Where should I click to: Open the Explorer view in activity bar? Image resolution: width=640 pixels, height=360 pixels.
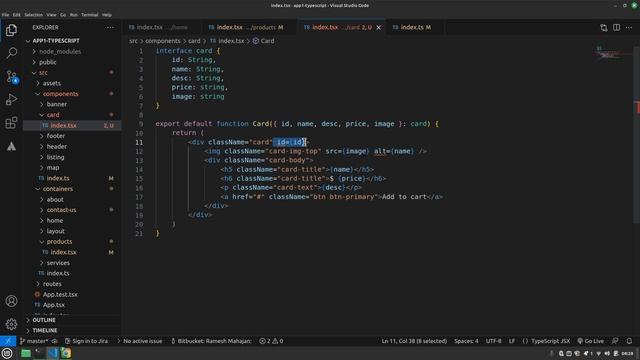tap(11, 30)
